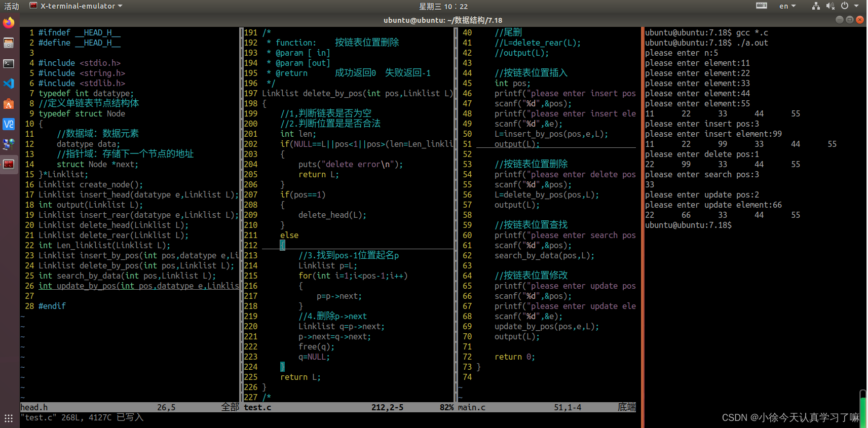The image size is (868, 428).
Task: Click the 26,5 position in head.h status
Action: pos(166,407)
